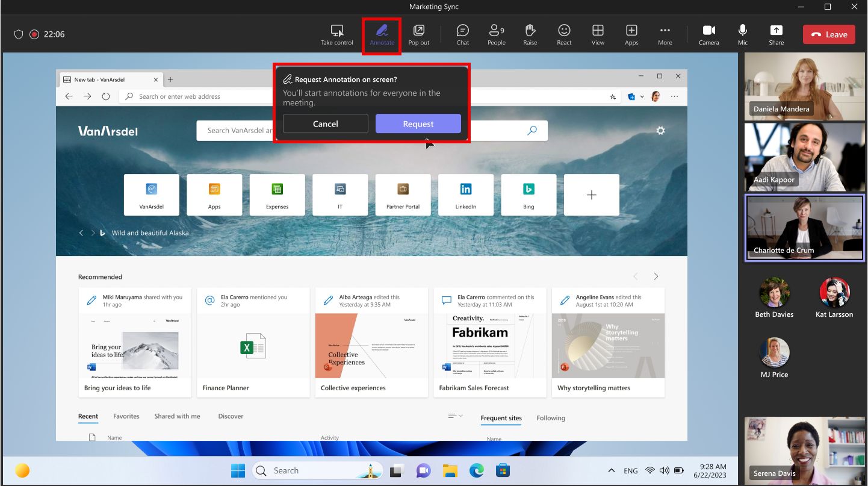Image resolution: width=868 pixels, height=486 pixels.
Task: Add page to favorites star
Action: pos(613,96)
